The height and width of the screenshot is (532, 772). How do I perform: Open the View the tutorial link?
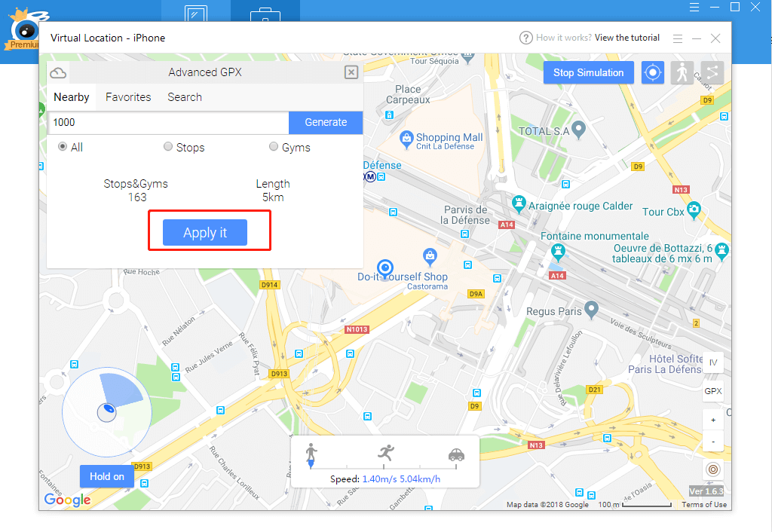click(626, 38)
